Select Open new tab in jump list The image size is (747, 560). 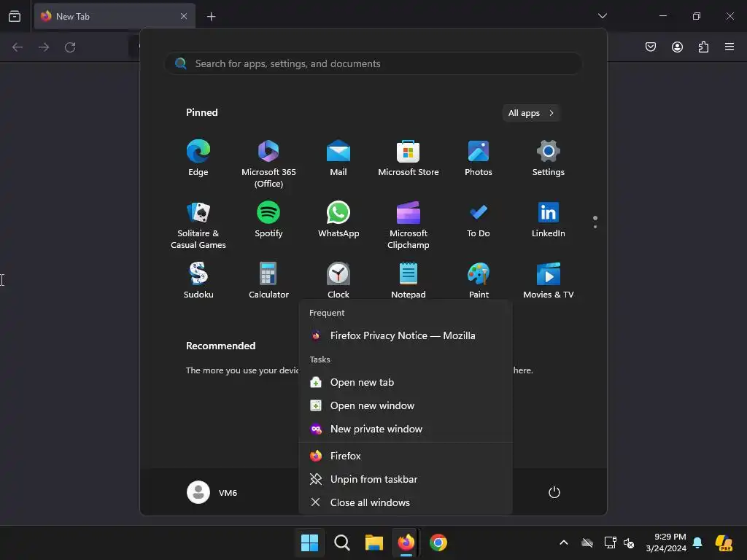(406, 382)
